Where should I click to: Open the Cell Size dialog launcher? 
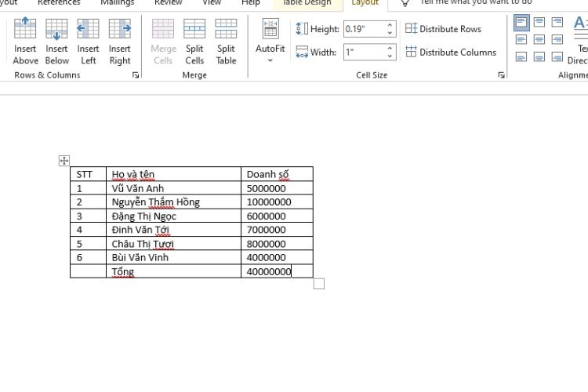pos(501,75)
